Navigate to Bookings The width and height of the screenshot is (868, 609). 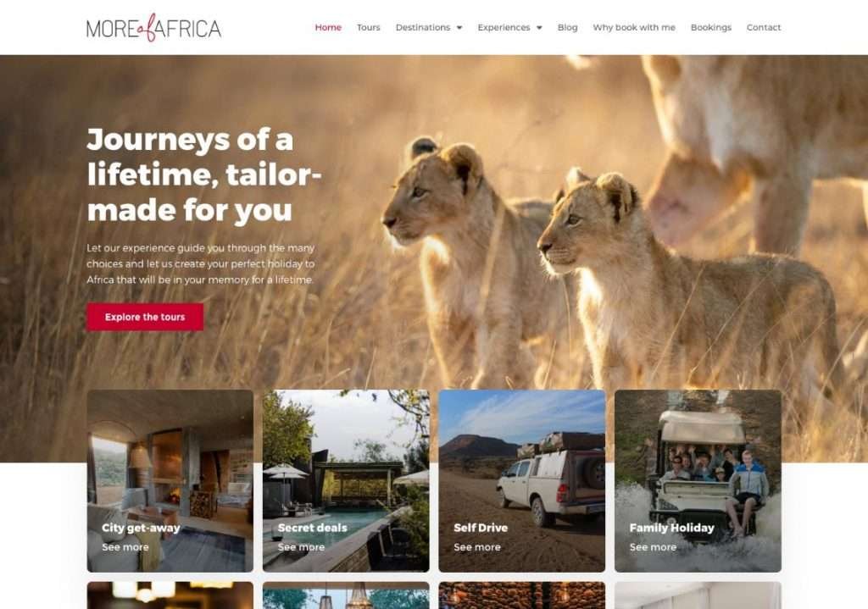(711, 27)
